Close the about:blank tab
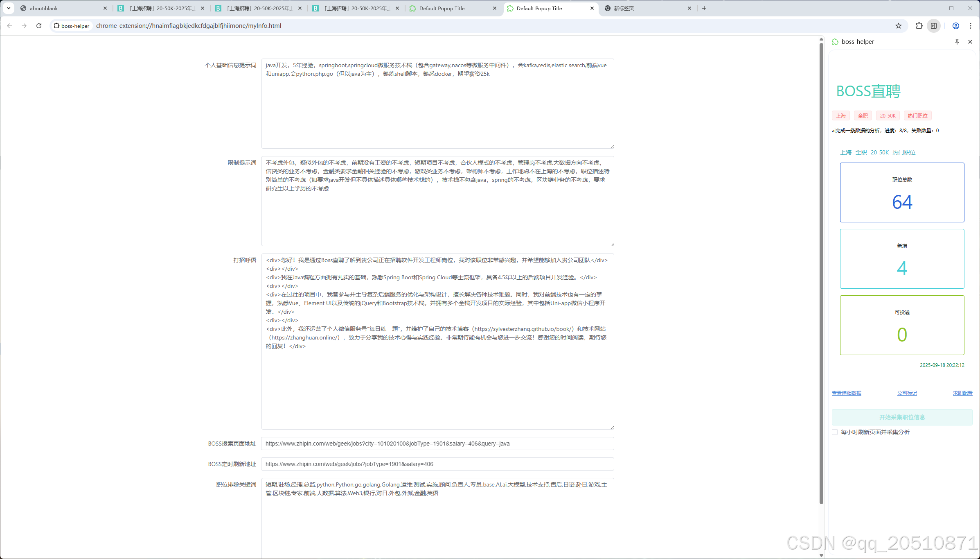The image size is (980, 559). click(x=105, y=8)
